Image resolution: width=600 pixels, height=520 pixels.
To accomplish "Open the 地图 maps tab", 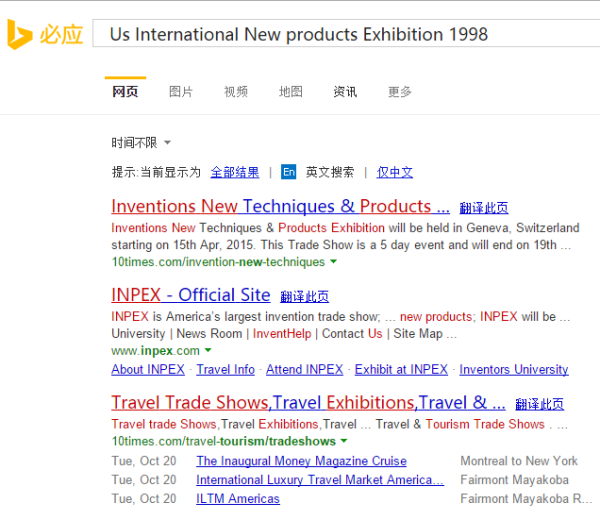I will (291, 92).
